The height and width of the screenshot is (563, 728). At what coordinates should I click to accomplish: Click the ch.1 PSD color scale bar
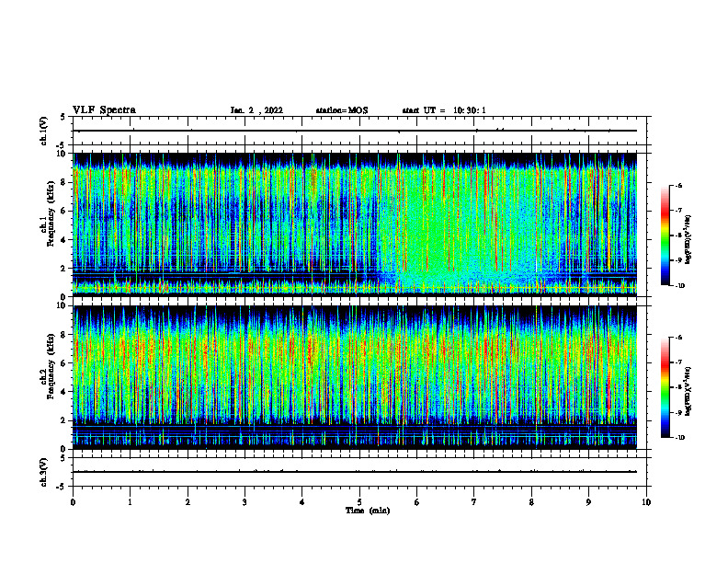(x=665, y=236)
